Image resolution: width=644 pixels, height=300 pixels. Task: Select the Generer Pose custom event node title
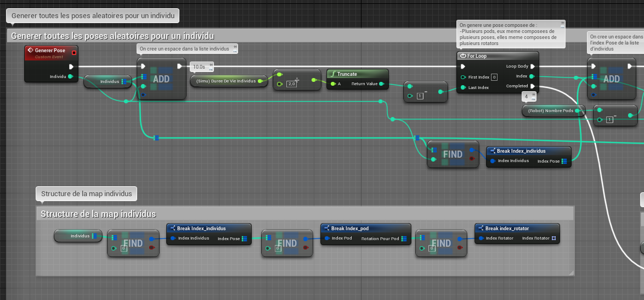50,51
